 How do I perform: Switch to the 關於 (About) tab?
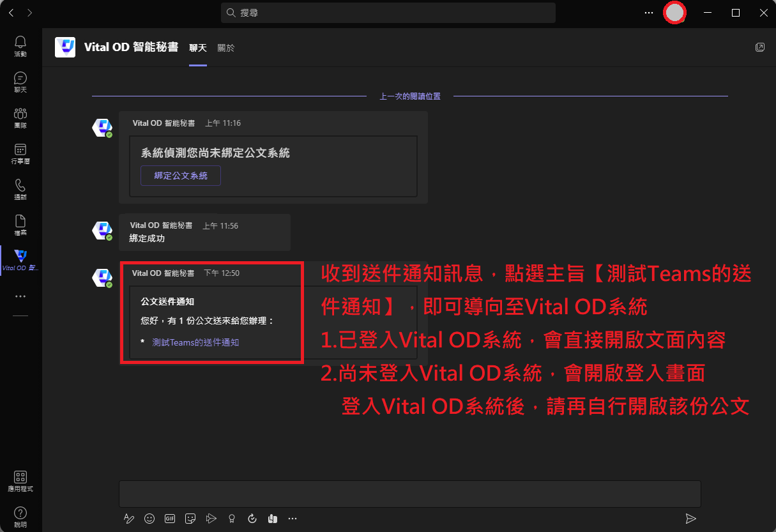226,48
